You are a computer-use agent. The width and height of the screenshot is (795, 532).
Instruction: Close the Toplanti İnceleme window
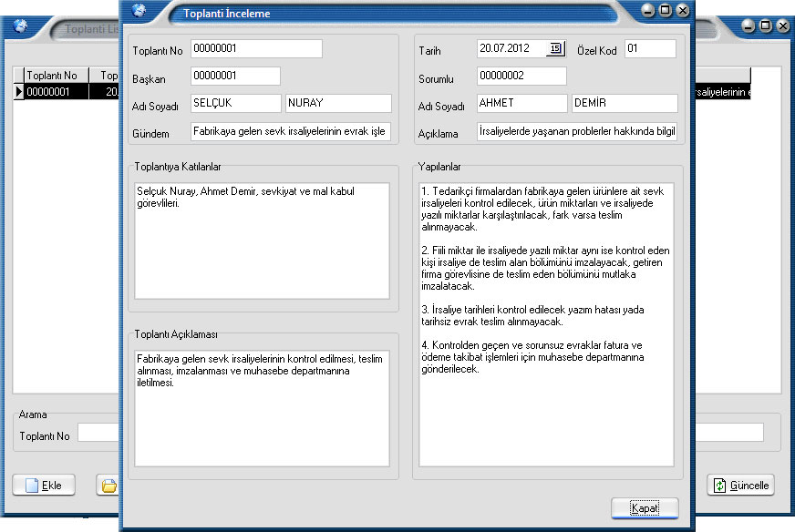click(683, 10)
